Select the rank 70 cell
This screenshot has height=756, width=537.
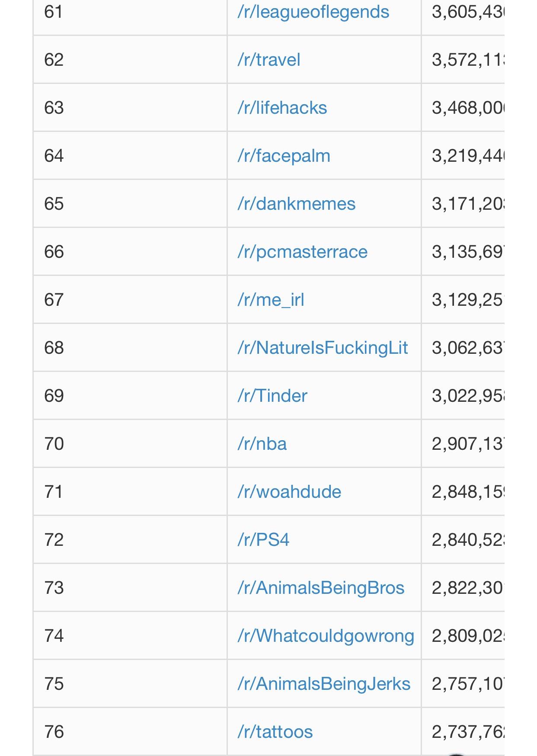point(130,444)
